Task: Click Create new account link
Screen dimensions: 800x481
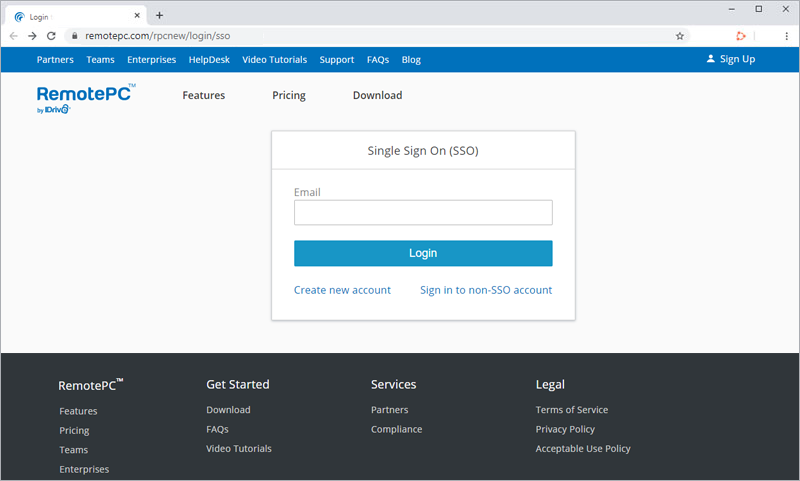Action: click(342, 290)
